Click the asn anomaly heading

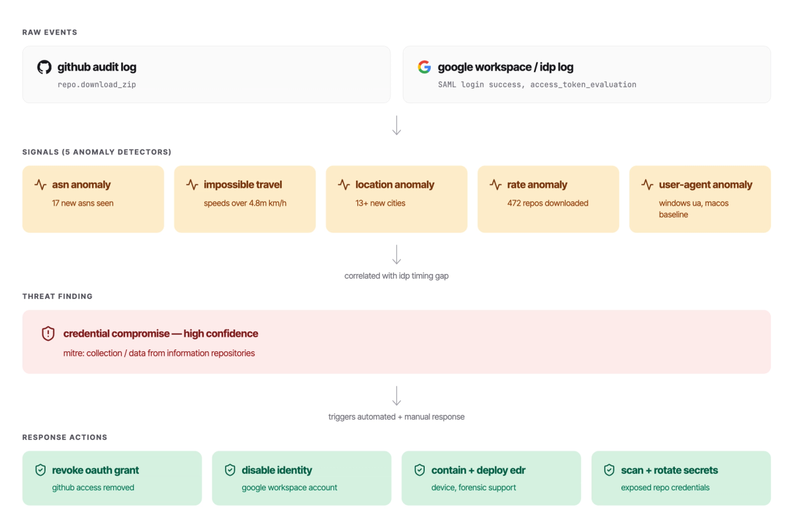coord(81,185)
